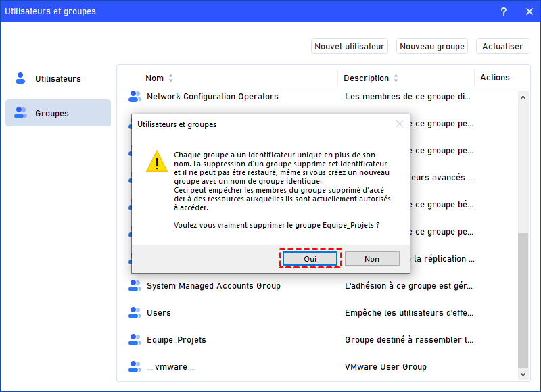
Task: Click the vertical scrollbar thumb
Action: coord(523,301)
